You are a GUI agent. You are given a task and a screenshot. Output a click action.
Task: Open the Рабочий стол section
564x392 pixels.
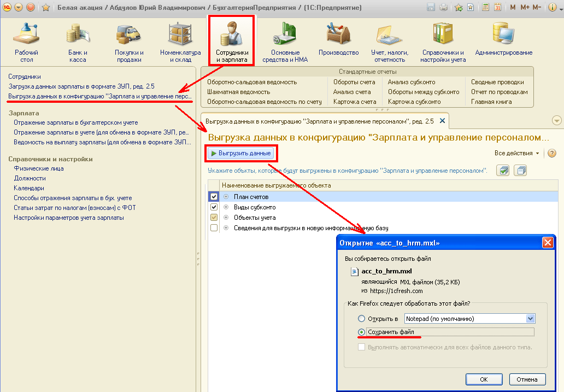point(27,43)
